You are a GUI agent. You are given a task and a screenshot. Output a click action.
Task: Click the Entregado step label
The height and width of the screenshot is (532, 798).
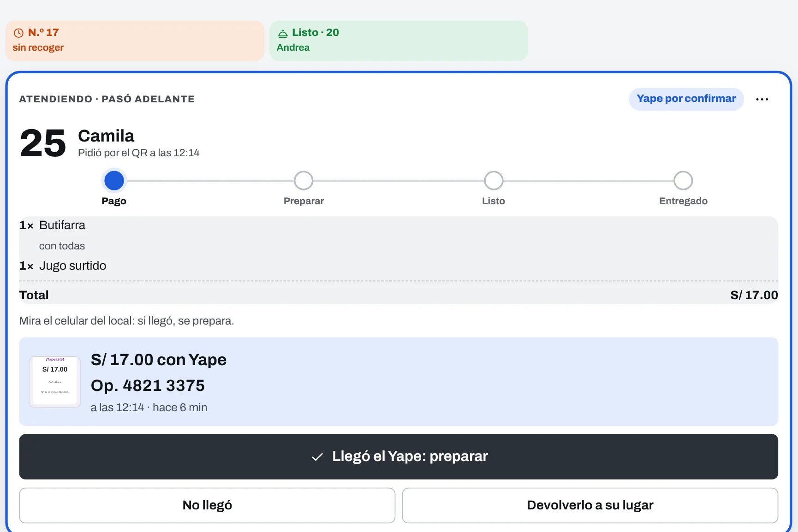click(x=683, y=201)
